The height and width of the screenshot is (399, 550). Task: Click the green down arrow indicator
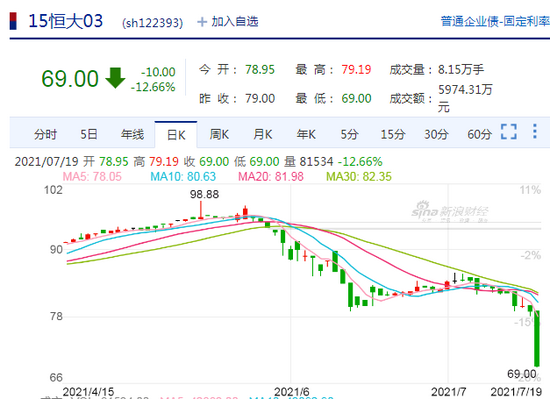pos(115,78)
